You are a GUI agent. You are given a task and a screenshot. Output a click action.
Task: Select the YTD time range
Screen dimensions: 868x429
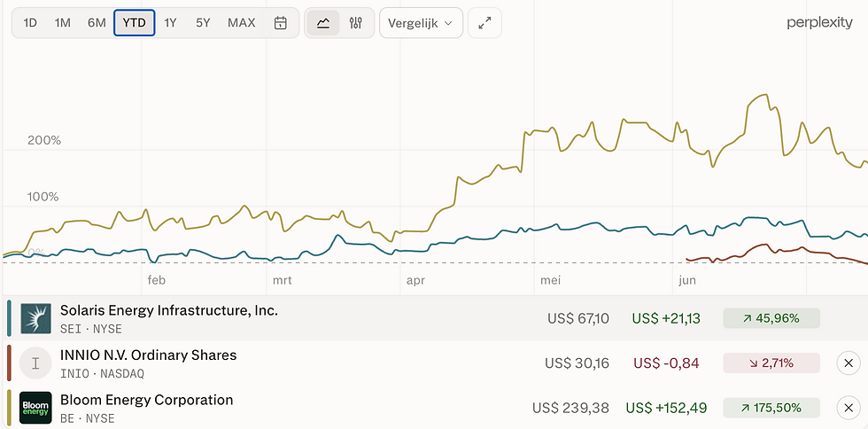pyautogui.click(x=134, y=23)
